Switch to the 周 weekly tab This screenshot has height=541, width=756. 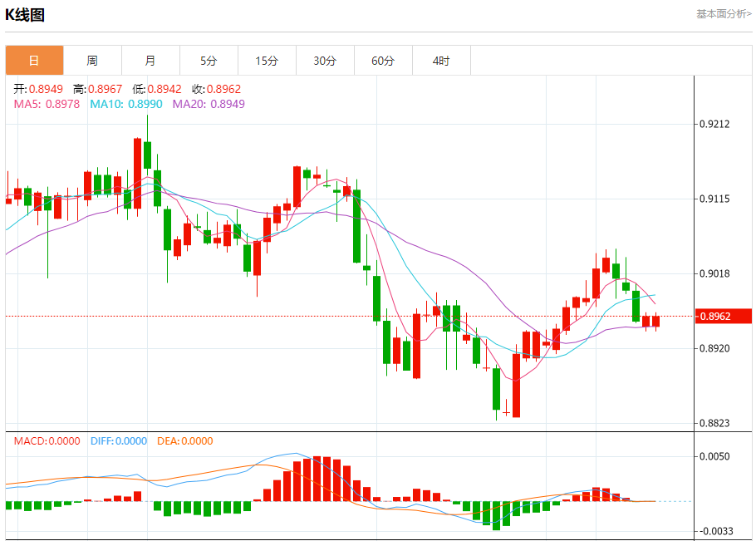click(92, 61)
